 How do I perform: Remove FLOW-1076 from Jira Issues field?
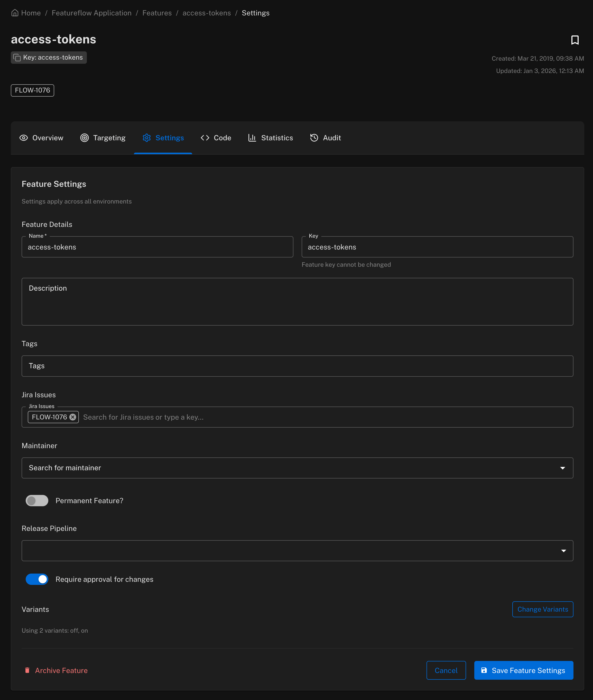click(73, 417)
